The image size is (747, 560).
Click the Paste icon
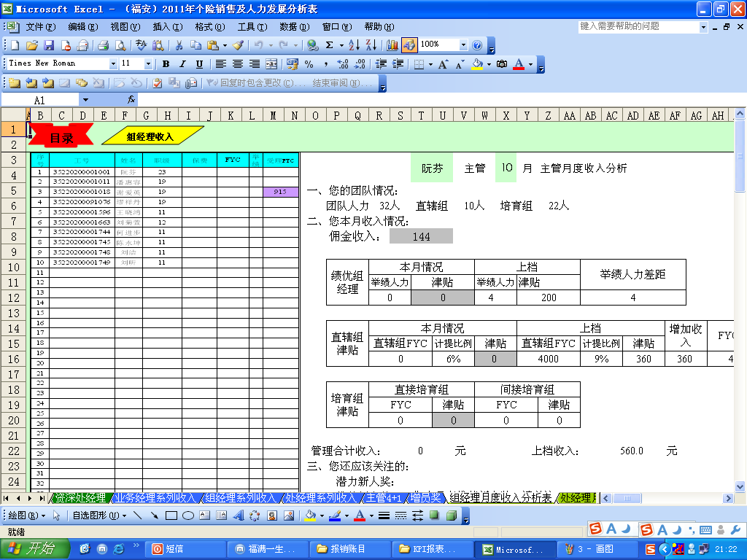point(212,45)
